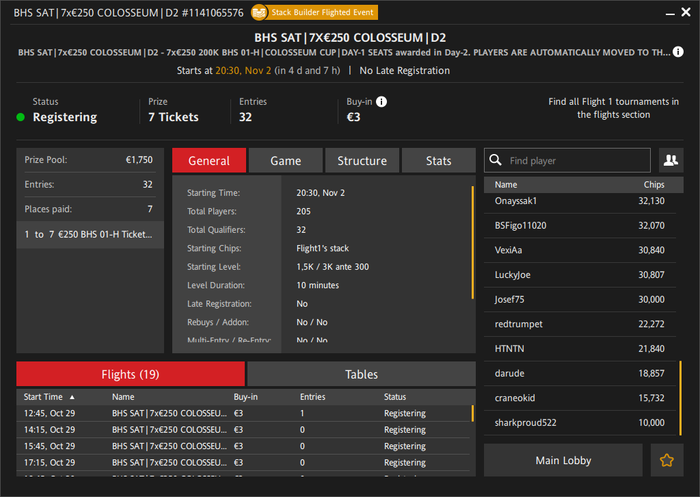Viewport: 700px width, 497px height.
Task: Go to the Main Lobby
Action: 563,461
